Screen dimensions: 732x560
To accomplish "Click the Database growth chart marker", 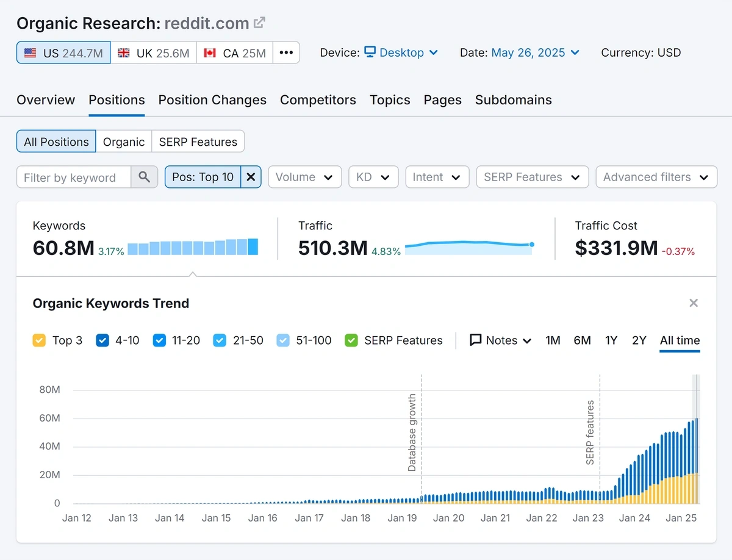I will [412, 432].
